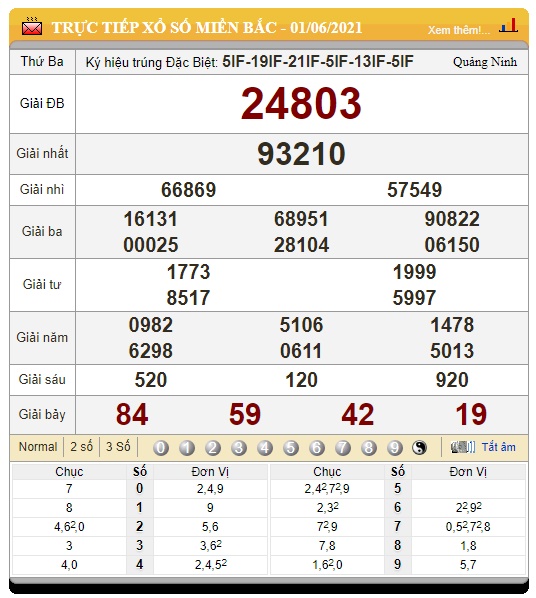Click the Giải ĐB number 24803
Viewport: 536px width, 598px height.
click(x=301, y=103)
